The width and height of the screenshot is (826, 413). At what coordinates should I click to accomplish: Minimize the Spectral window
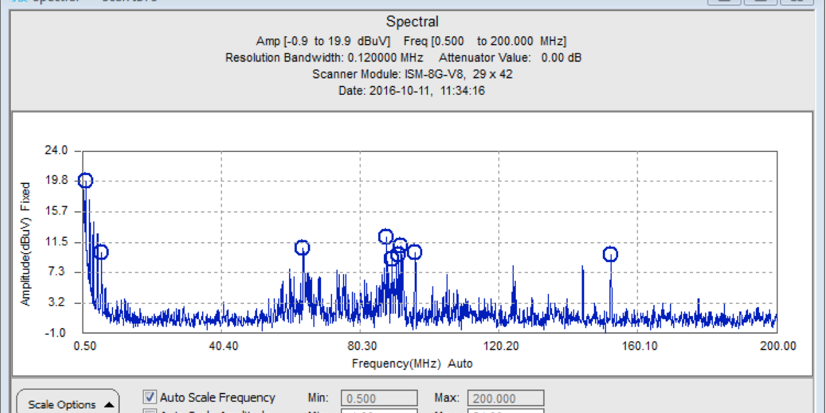(722, 2)
